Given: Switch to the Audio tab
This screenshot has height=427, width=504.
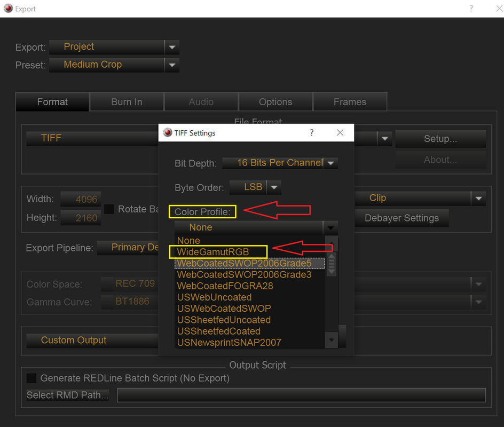Looking at the screenshot, I should click(x=201, y=102).
